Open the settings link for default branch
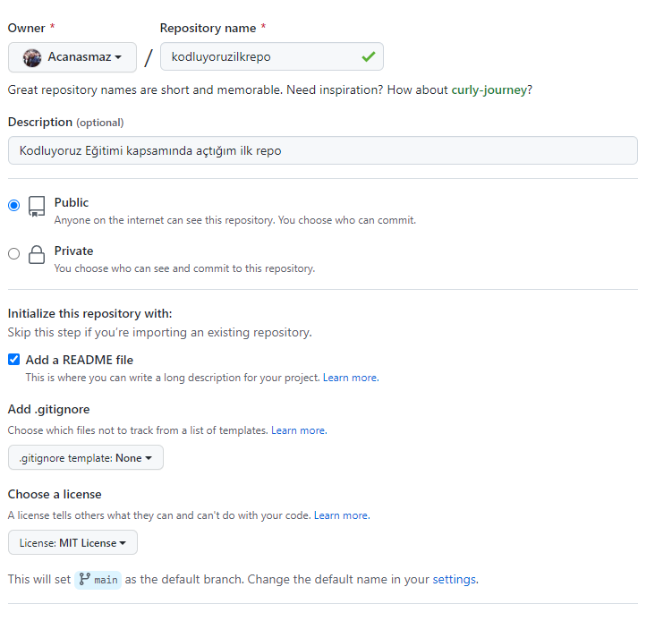The width and height of the screenshot is (672, 621). tap(454, 580)
